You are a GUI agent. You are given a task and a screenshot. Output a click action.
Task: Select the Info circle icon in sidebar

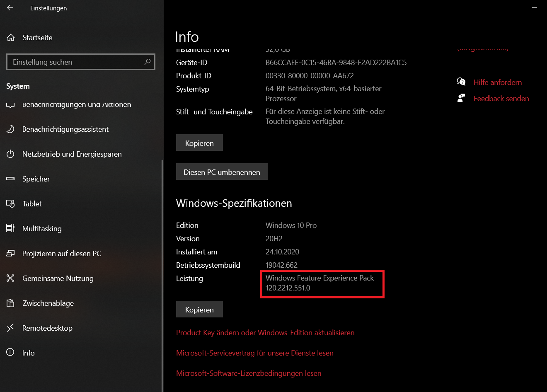[x=10, y=353]
